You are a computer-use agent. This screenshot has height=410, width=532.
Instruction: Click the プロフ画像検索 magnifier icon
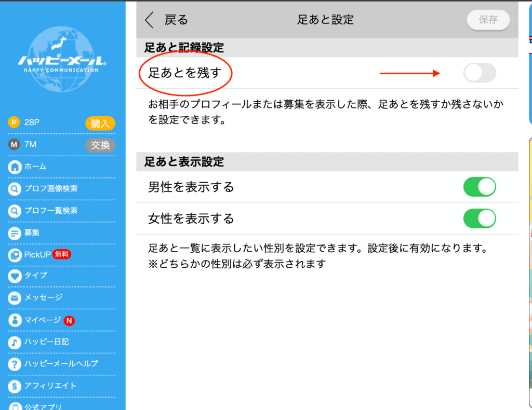point(15,189)
